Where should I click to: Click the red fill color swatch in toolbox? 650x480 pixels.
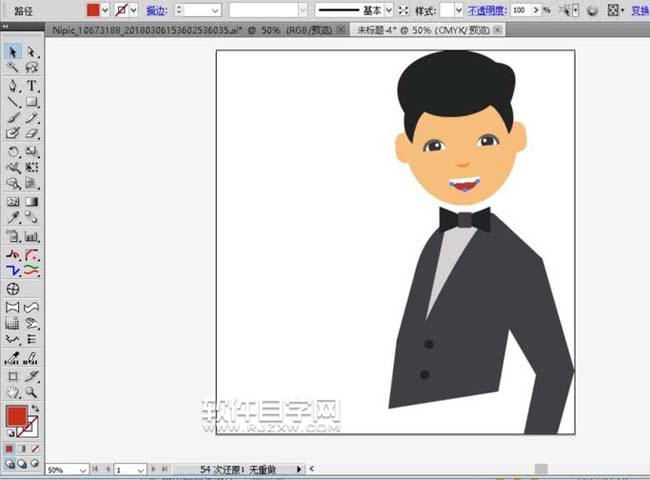tap(17, 416)
